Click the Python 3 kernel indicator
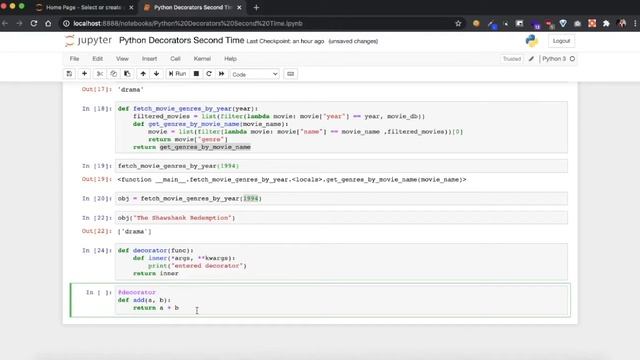The height and width of the screenshot is (360, 640). 558,59
